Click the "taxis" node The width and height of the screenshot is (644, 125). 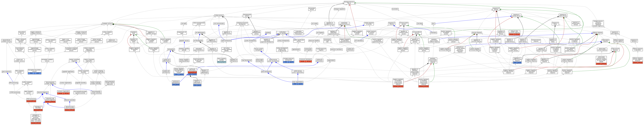pyautogui.click(x=433, y=24)
